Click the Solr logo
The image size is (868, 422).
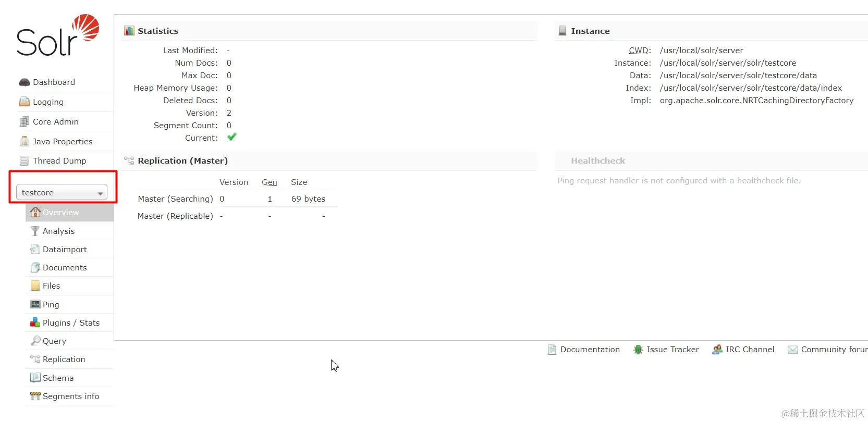pyautogui.click(x=58, y=35)
